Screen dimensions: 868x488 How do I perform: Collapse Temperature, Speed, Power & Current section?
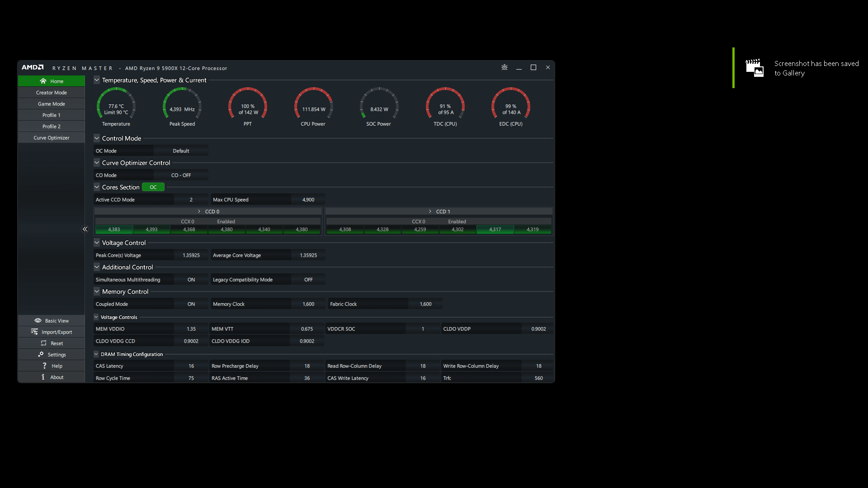coord(97,80)
